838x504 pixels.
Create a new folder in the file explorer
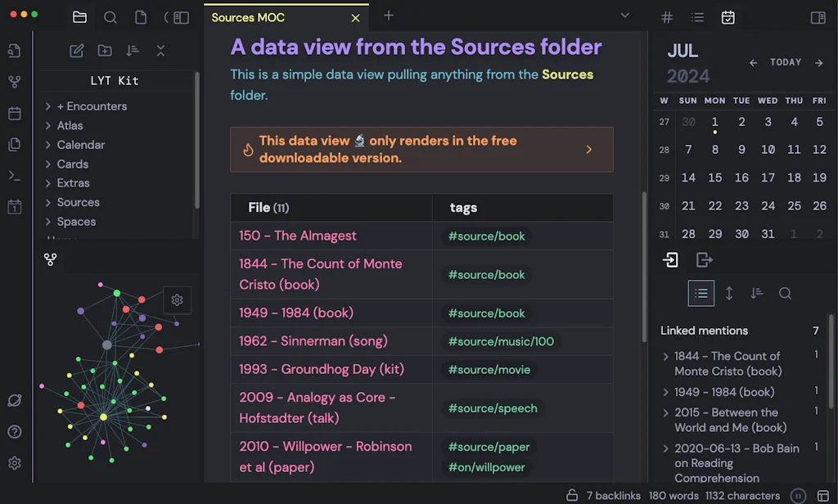point(105,51)
